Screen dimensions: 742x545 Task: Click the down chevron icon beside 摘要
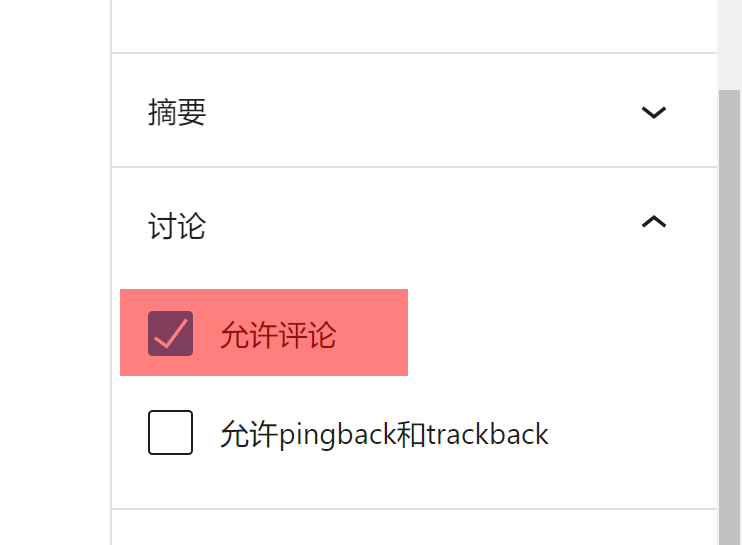pyautogui.click(x=653, y=113)
